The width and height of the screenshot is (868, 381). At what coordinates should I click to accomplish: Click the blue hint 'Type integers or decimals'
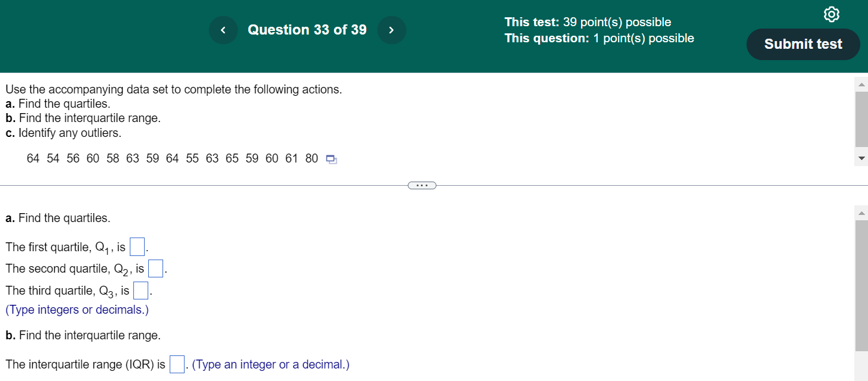(x=77, y=310)
